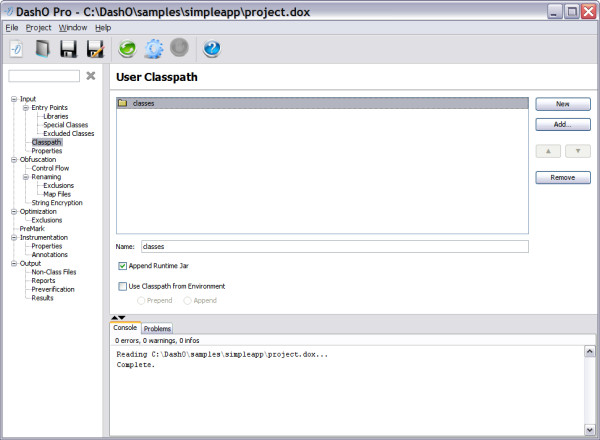
Task: Collapse the Entry Points tree node
Action: pos(26,108)
